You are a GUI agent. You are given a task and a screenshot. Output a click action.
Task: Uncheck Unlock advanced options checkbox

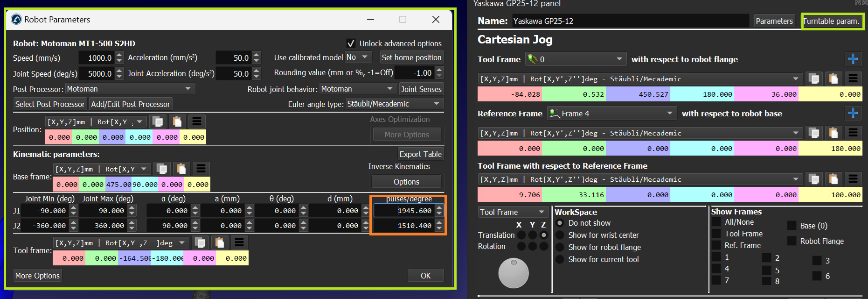[351, 43]
